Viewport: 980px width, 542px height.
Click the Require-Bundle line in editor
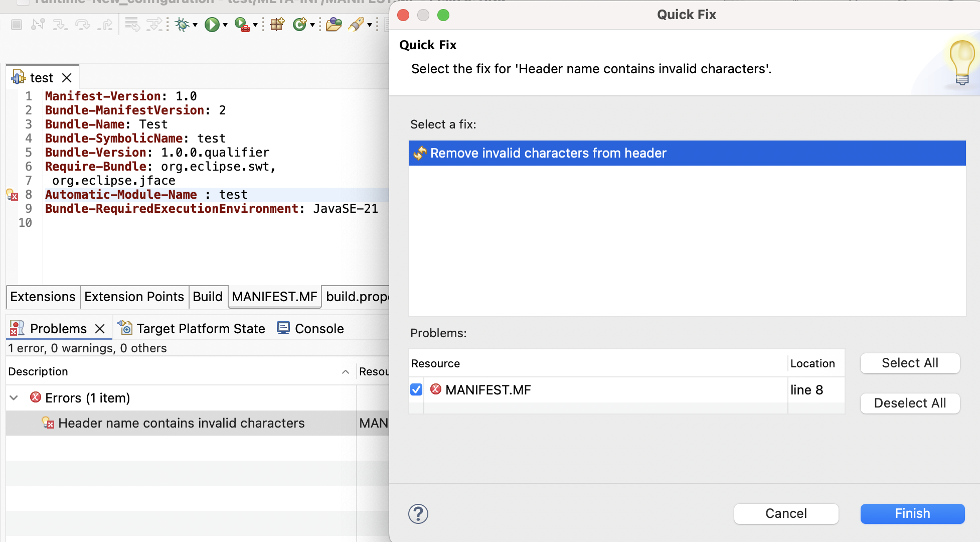[160, 167]
